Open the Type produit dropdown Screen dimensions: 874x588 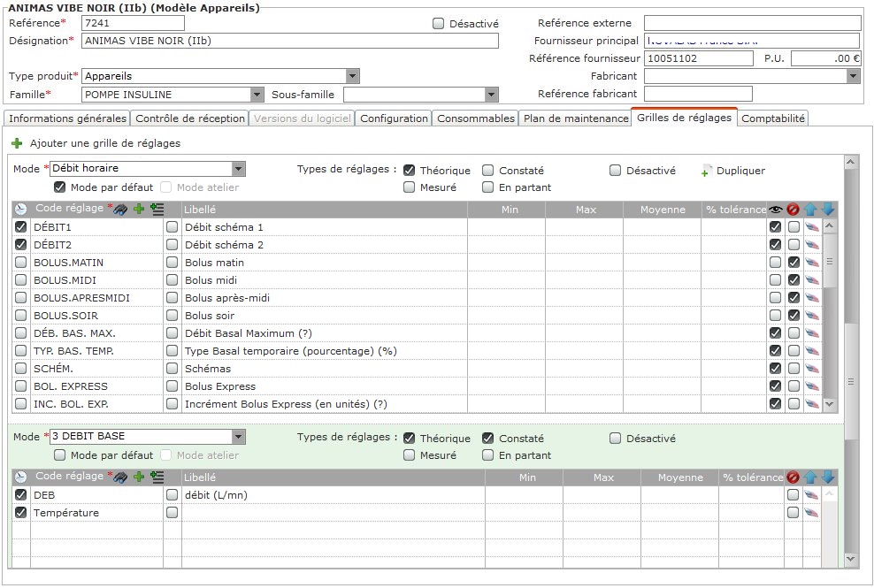point(352,76)
